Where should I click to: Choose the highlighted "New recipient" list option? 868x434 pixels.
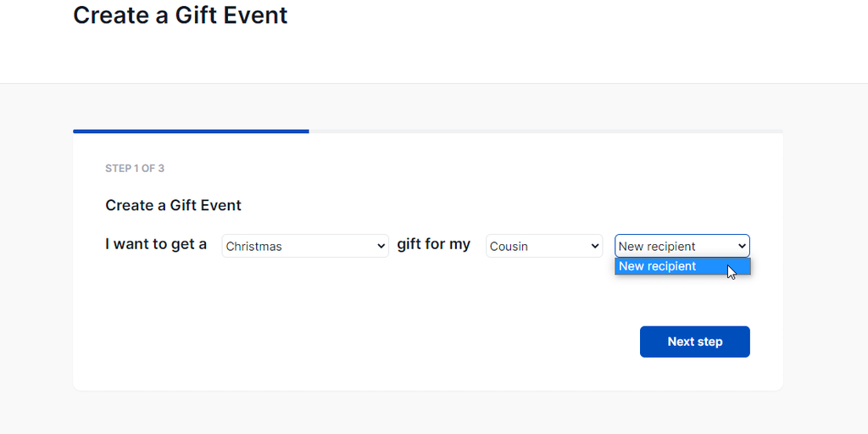pos(658,266)
